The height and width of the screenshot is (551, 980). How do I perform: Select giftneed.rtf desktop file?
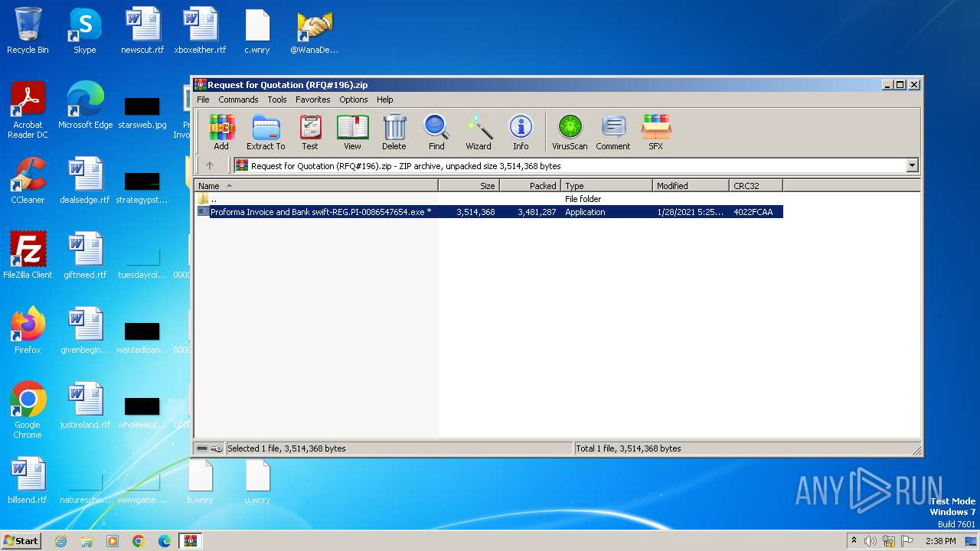(x=85, y=256)
